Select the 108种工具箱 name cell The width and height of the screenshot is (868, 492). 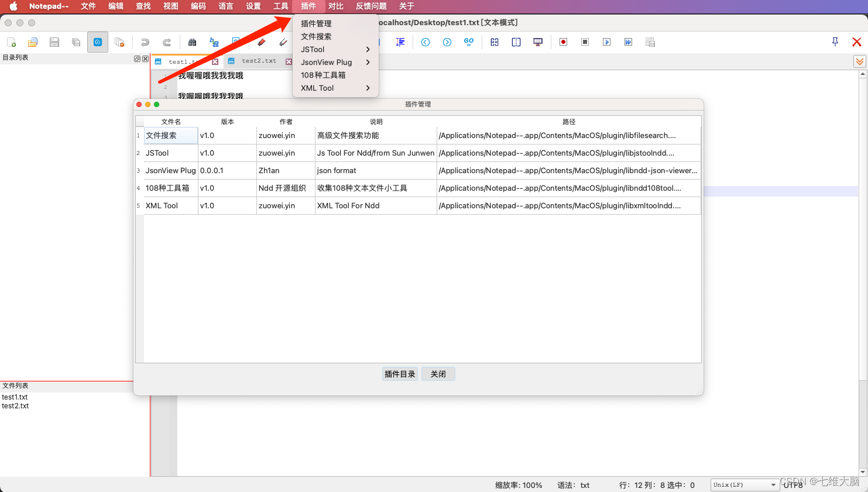pos(171,188)
